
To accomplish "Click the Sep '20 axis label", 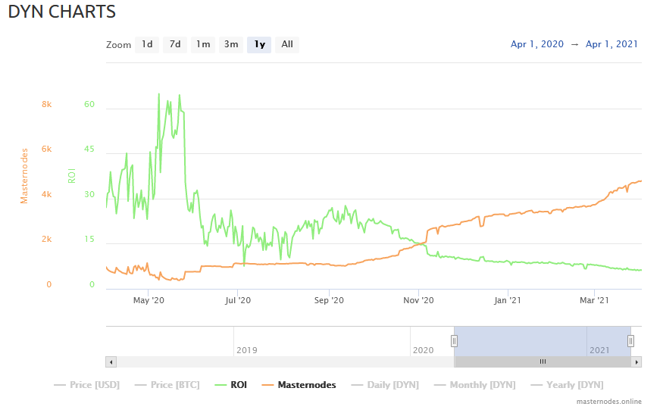I will click(x=329, y=300).
